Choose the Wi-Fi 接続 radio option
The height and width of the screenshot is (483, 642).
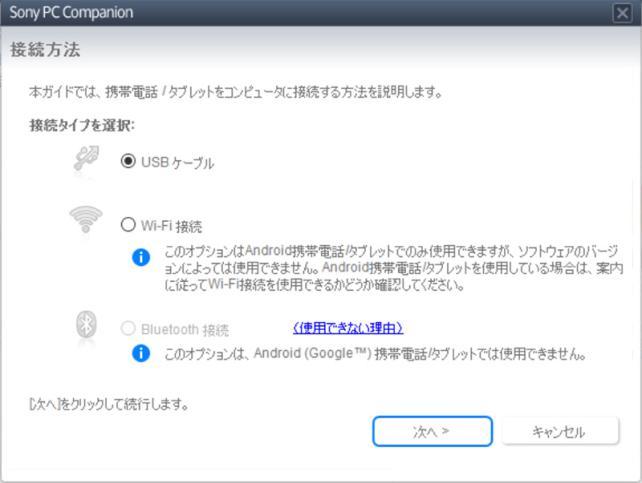(128, 225)
